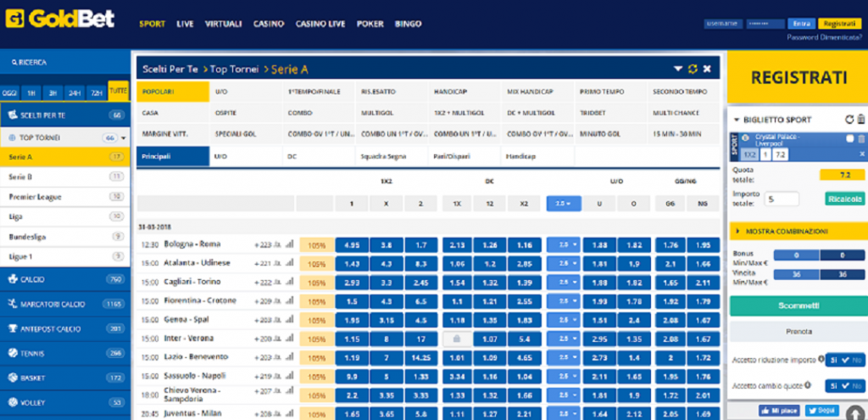Click the Registrati button in the header

(x=840, y=24)
